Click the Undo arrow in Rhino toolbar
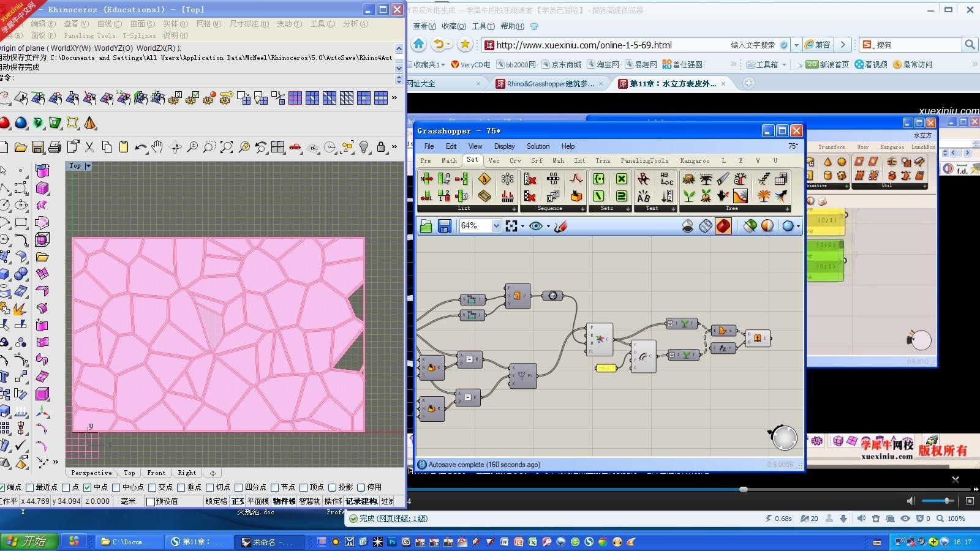This screenshot has height=551, width=980. [141, 147]
